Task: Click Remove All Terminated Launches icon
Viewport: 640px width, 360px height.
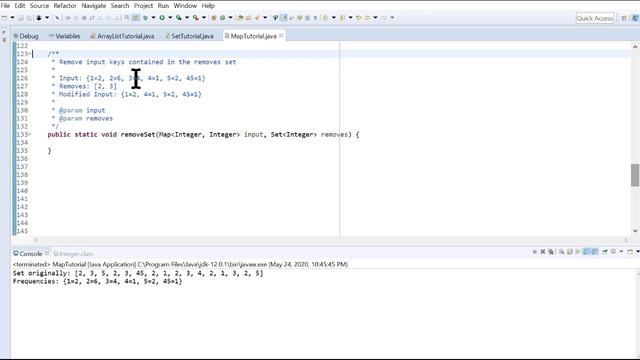Action: [551, 252]
